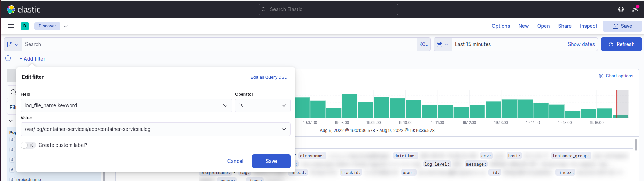Open the calendar quick date menu

(442, 44)
